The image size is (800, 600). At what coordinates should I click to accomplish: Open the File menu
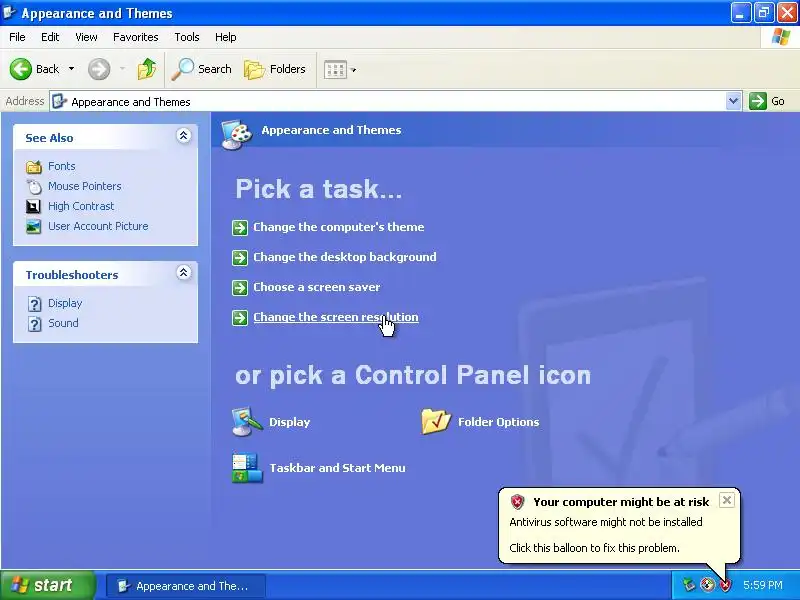(17, 37)
